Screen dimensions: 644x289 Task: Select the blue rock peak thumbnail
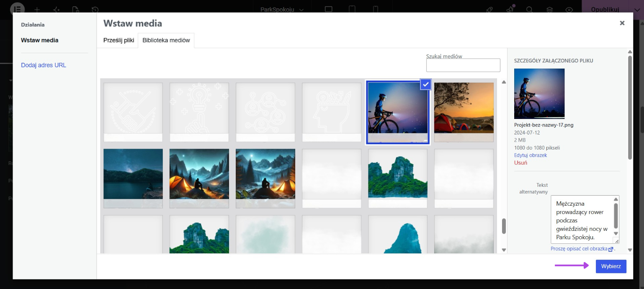[398, 235]
